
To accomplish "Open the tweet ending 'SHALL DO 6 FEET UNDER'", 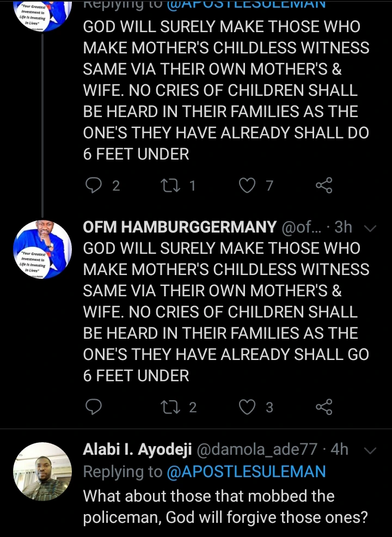I will (x=226, y=90).
